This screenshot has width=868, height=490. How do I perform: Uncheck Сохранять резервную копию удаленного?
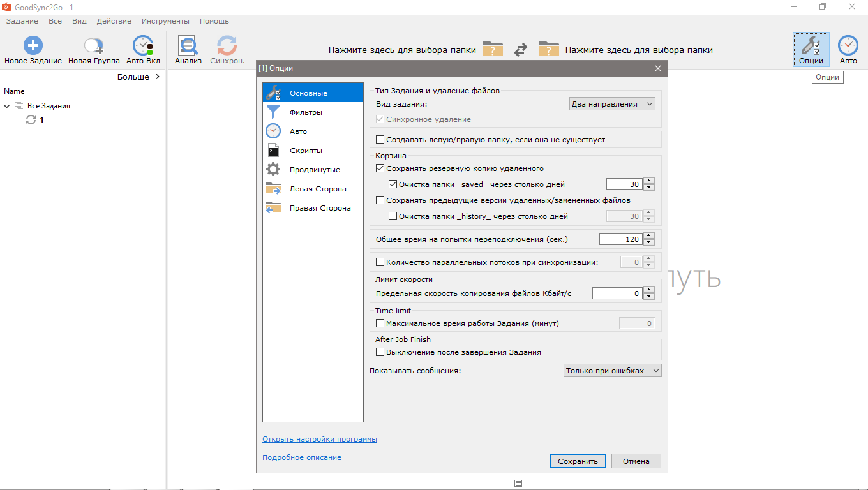coord(380,168)
